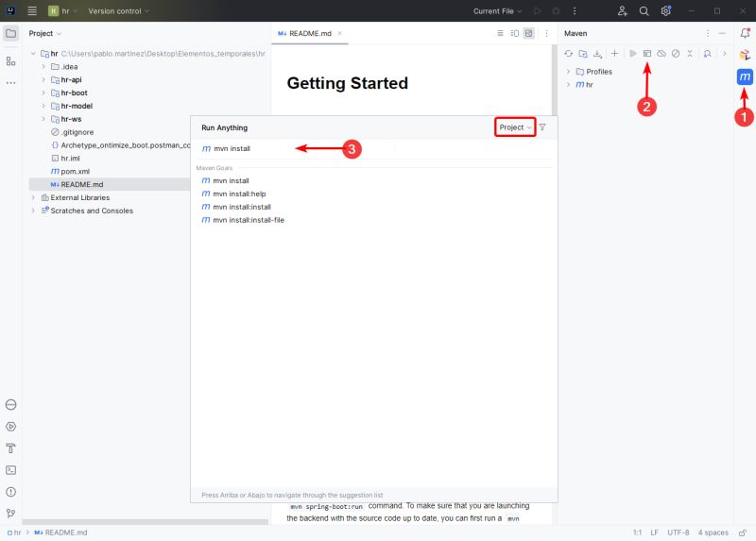Open IDE settings gear
The height and width of the screenshot is (541, 756).
(665, 10)
